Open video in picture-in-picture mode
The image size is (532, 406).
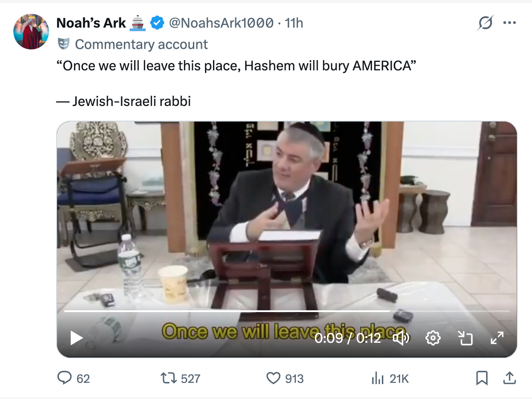click(465, 338)
